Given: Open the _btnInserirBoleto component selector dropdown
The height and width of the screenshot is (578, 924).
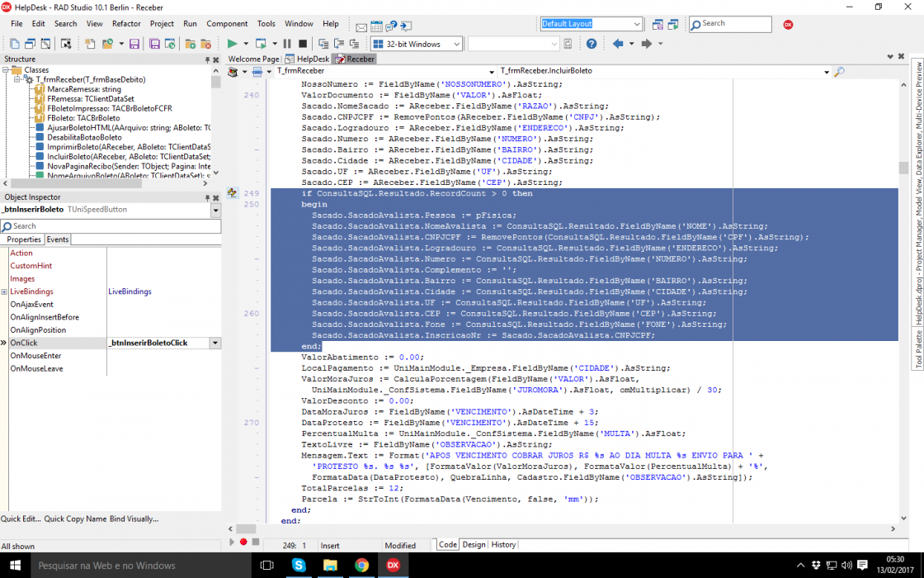Looking at the screenshot, I should (215, 210).
